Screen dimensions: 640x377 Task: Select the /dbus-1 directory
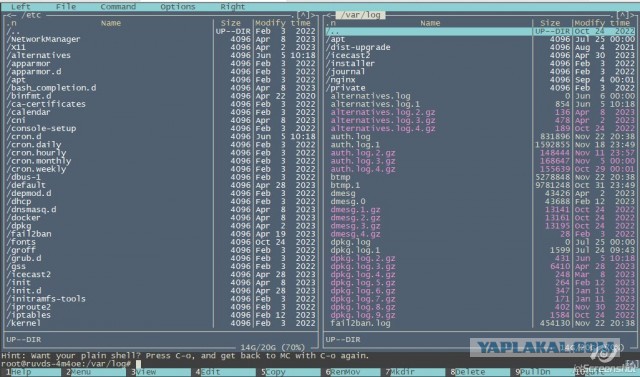[161, 177]
